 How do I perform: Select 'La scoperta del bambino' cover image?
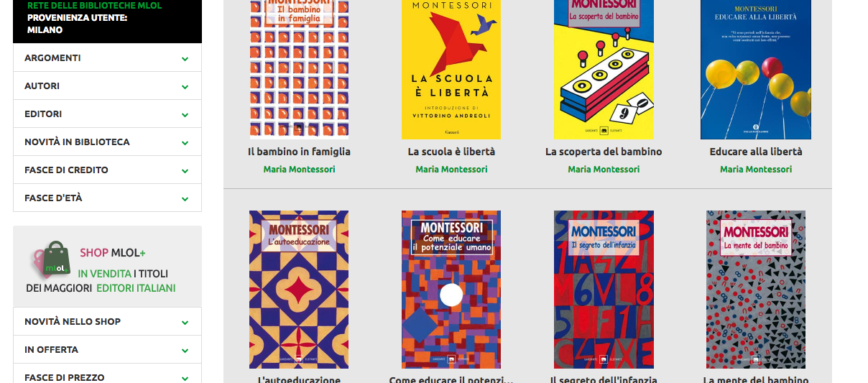click(604, 69)
